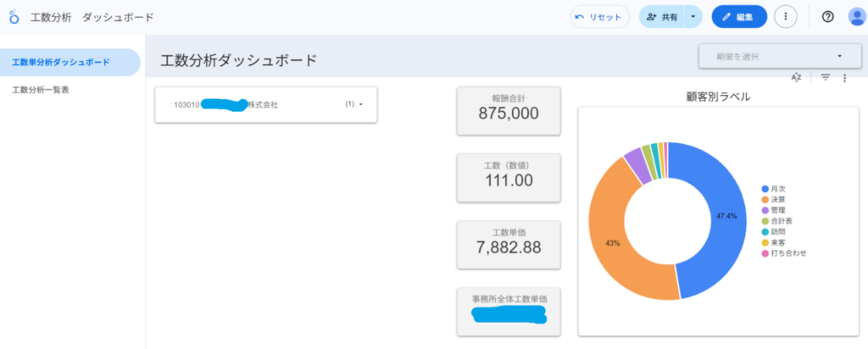Expand the share options dropdown arrow

coord(693,17)
